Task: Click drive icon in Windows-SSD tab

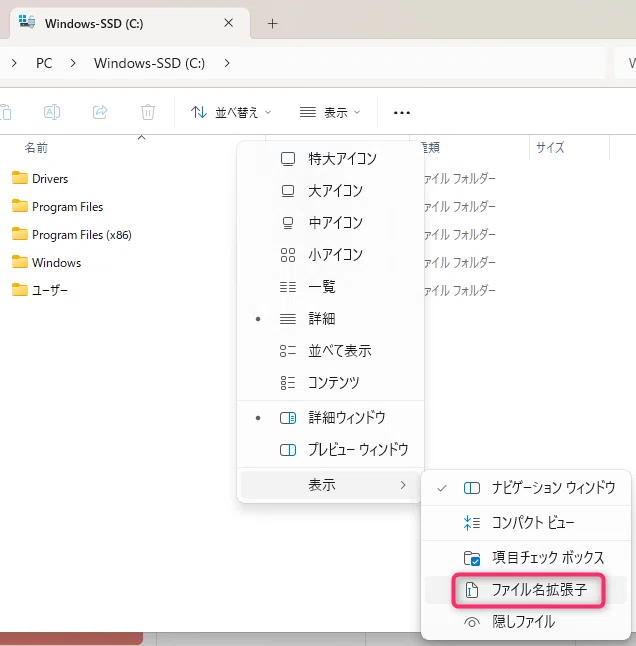Action: [27, 22]
